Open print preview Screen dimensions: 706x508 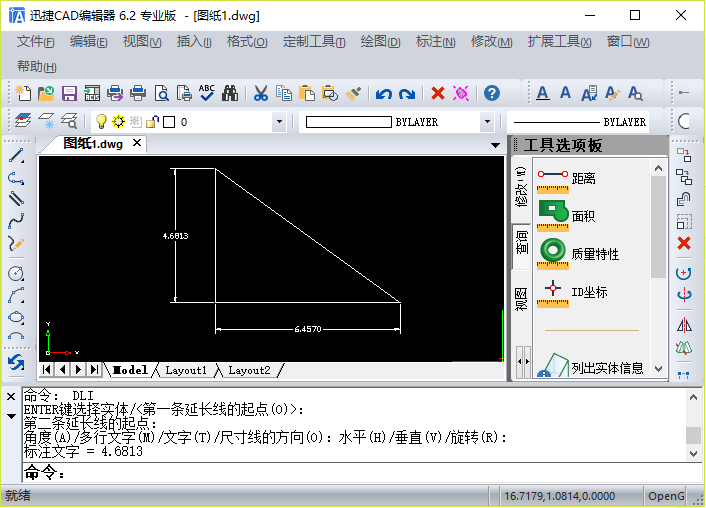[x=161, y=93]
